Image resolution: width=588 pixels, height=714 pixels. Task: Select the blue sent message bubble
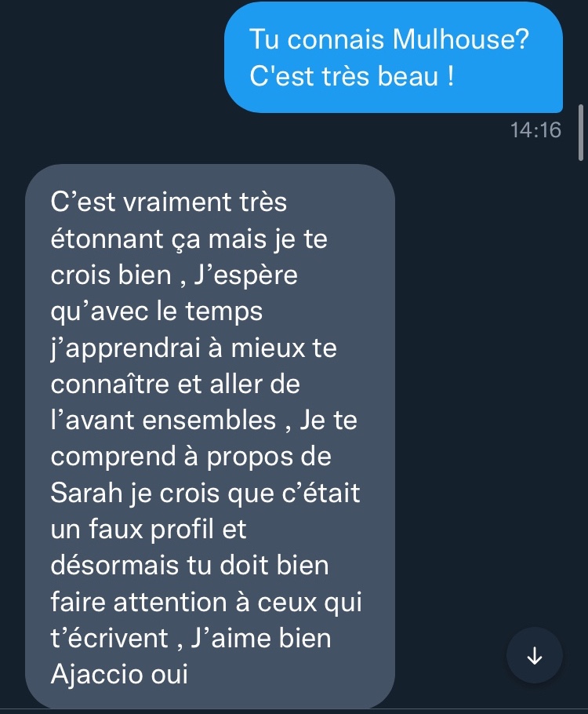[x=394, y=57]
